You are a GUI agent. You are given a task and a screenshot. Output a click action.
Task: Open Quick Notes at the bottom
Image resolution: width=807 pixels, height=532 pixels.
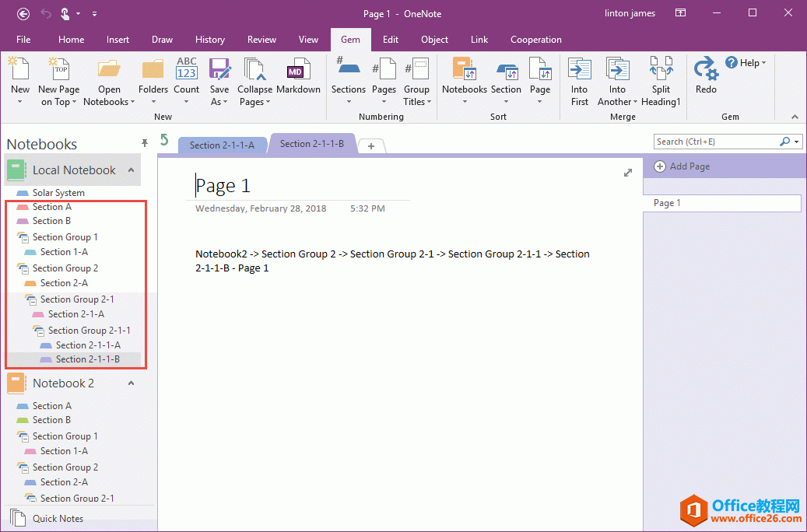point(58,518)
